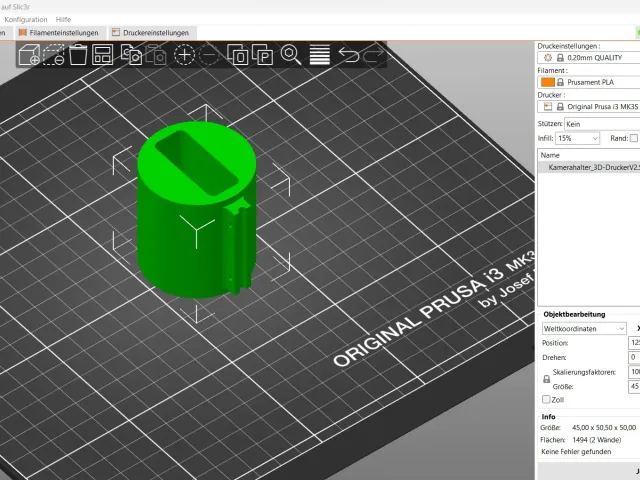Add an instance with plus icon
The width and height of the screenshot is (640, 480).
coord(184,55)
